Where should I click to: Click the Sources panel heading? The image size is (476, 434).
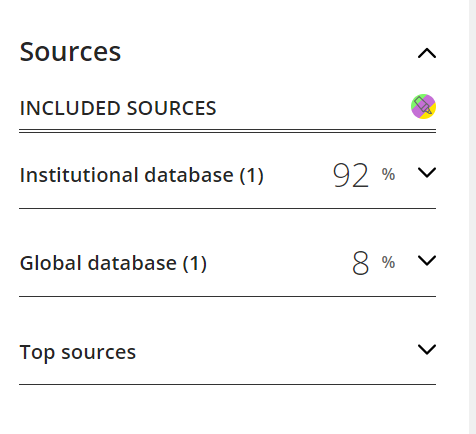70,52
